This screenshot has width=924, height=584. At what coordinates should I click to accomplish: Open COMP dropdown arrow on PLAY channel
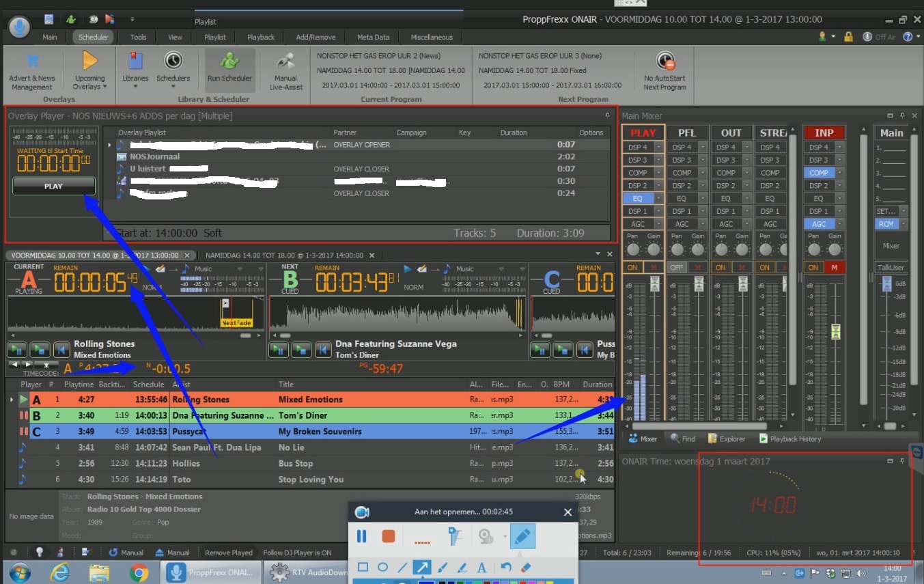658,173
